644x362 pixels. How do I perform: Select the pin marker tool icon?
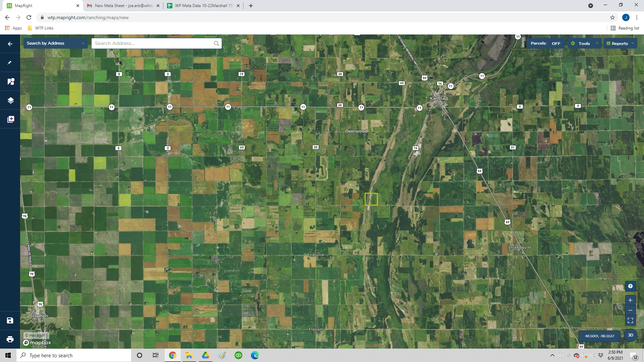coord(10,63)
